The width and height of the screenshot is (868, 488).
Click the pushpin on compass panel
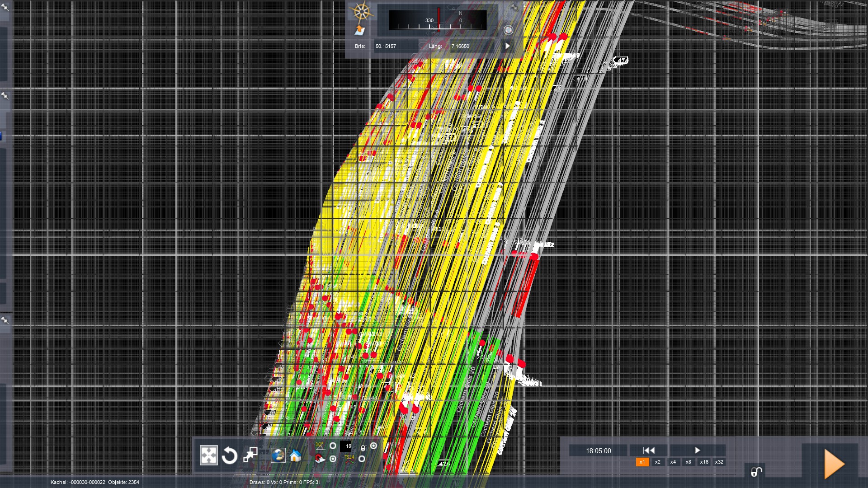(514, 7)
